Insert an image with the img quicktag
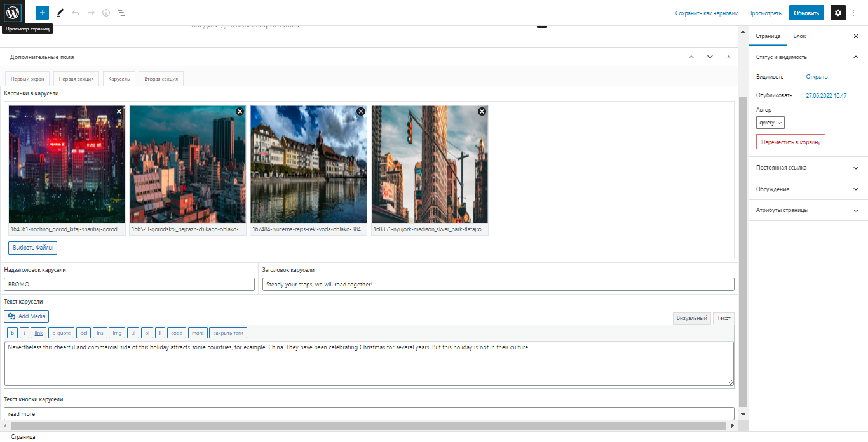868x442 pixels. point(117,333)
